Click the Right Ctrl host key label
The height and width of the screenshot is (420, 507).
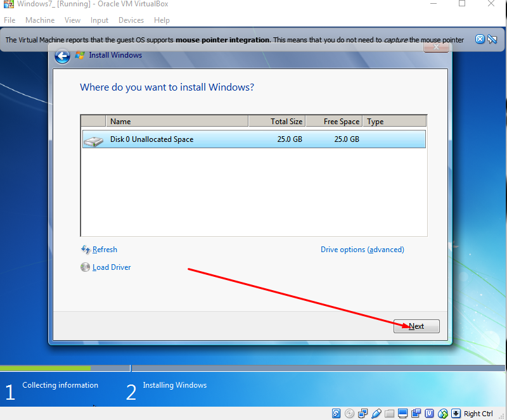coord(478,414)
